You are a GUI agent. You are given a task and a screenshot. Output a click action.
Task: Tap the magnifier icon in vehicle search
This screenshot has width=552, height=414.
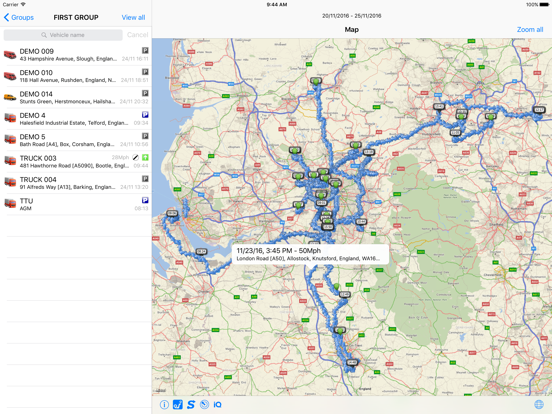44,35
